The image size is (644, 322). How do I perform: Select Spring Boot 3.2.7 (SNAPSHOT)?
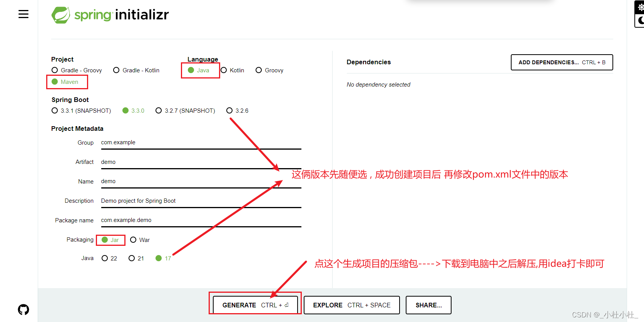click(x=185, y=110)
